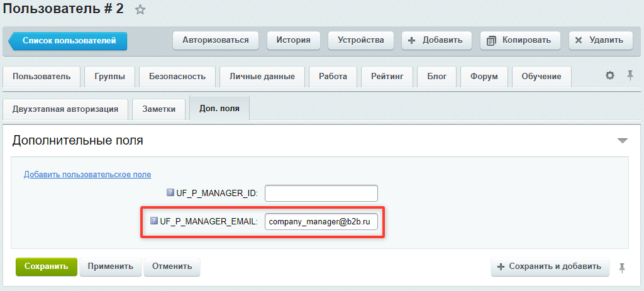Pin the bottom button panel

(622, 268)
